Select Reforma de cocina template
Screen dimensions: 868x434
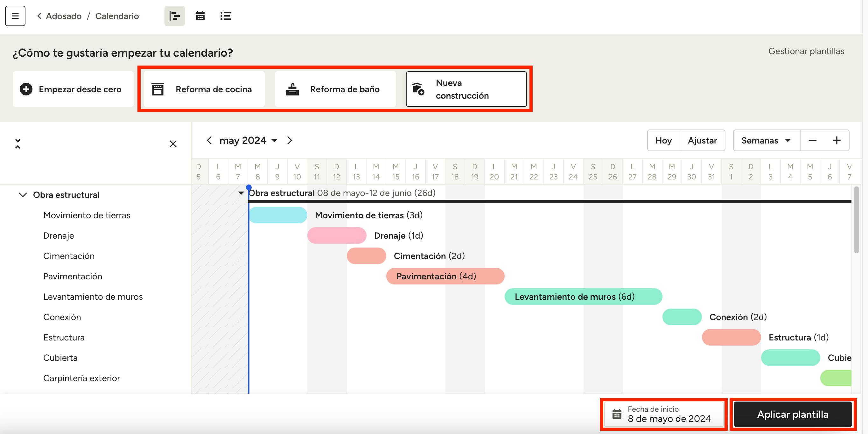click(x=204, y=89)
